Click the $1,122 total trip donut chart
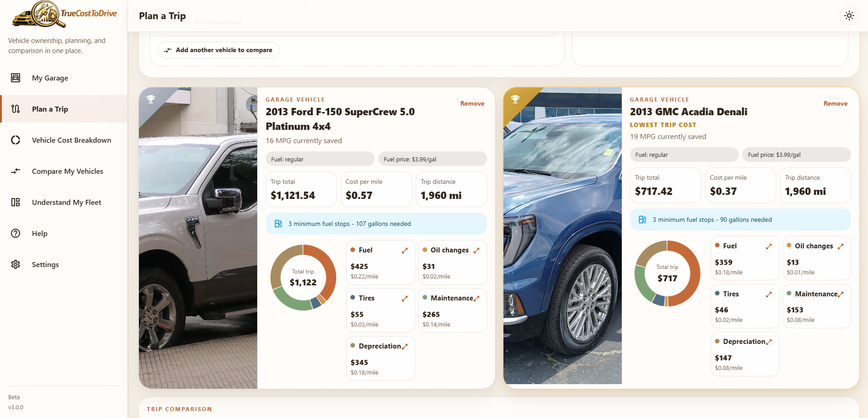Image resolution: width=868 pixels, height=418 pixels. tap(303, 278)
